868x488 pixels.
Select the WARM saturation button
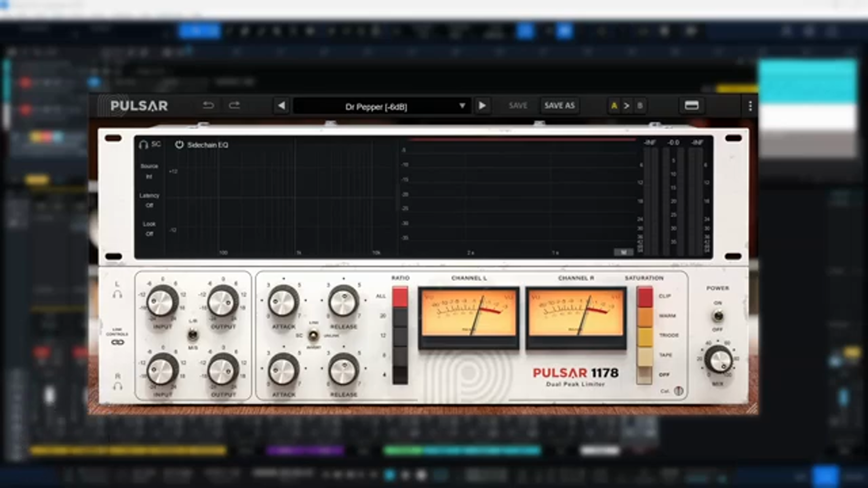[645, 317]
